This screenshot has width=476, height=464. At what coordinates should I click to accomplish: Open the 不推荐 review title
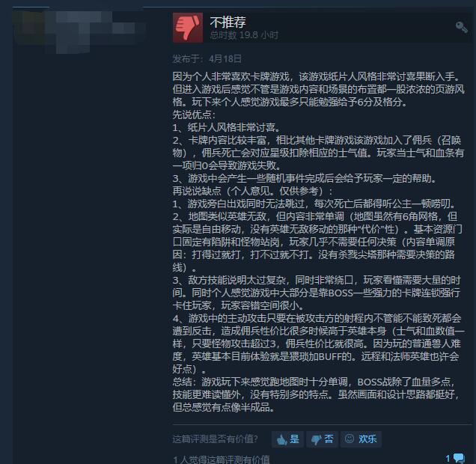(228, 22)
